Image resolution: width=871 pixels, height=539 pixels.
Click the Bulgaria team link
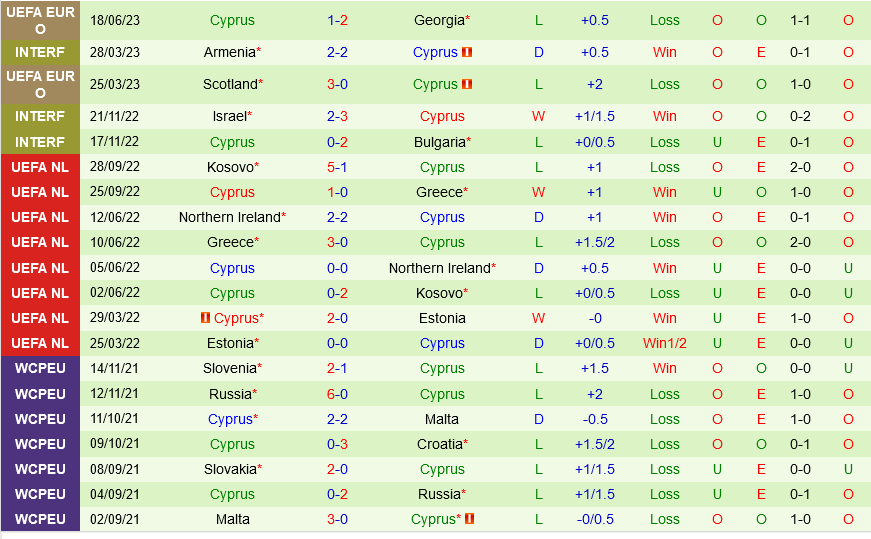point(439,142)
